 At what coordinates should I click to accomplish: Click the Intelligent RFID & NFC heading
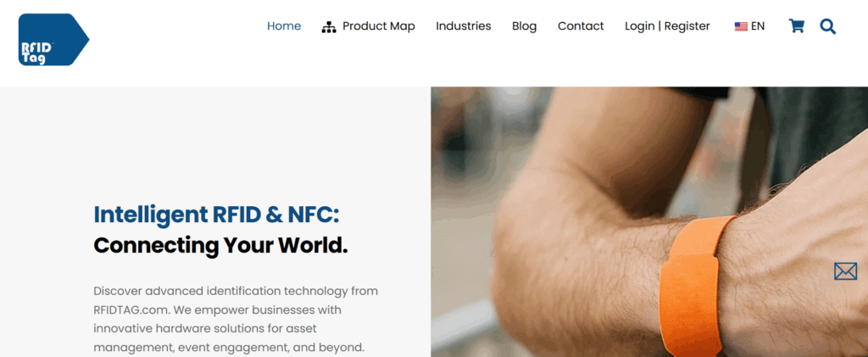[216, 215]
